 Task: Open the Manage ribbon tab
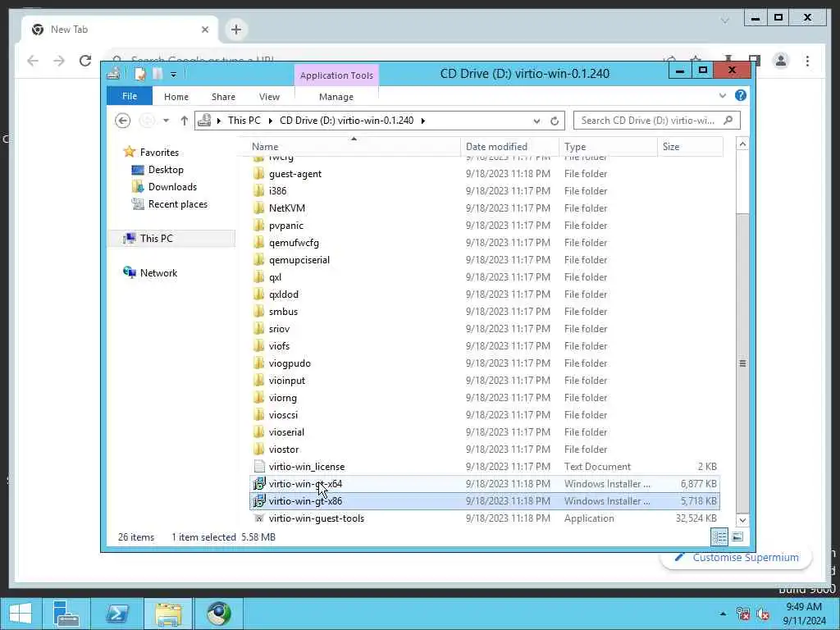click(336, 97)
